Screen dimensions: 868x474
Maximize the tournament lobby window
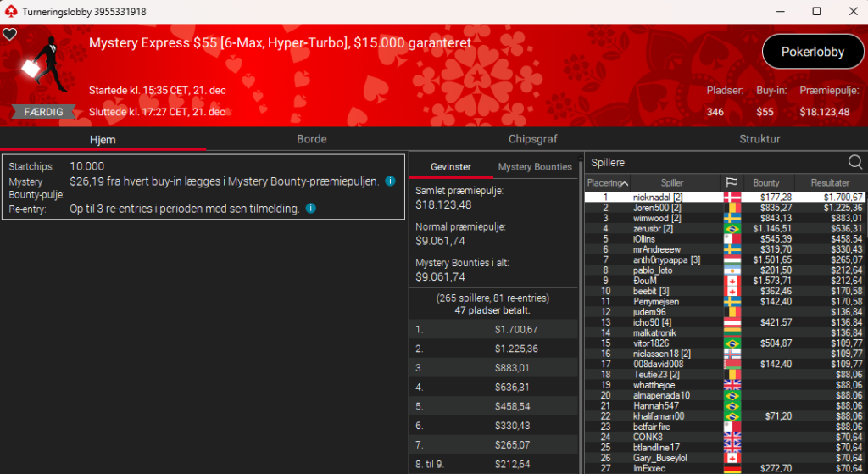tap(816, 11)
